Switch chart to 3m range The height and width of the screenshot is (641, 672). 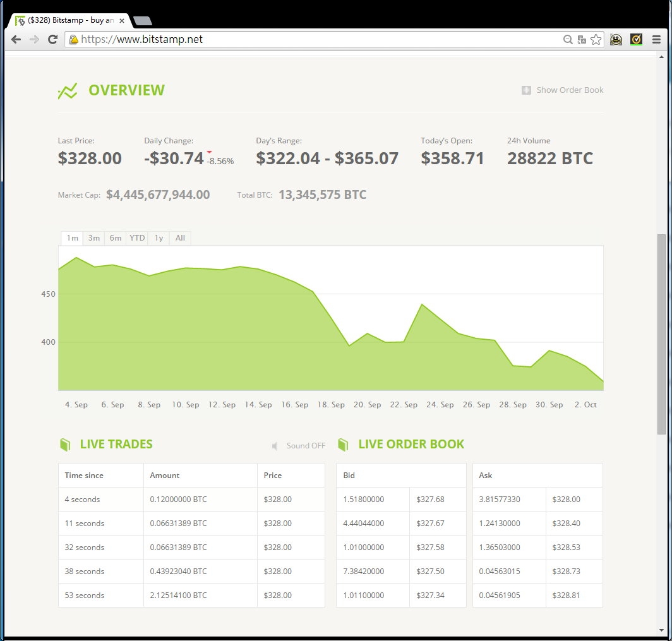pyautogui.click(x=94, y=238)
